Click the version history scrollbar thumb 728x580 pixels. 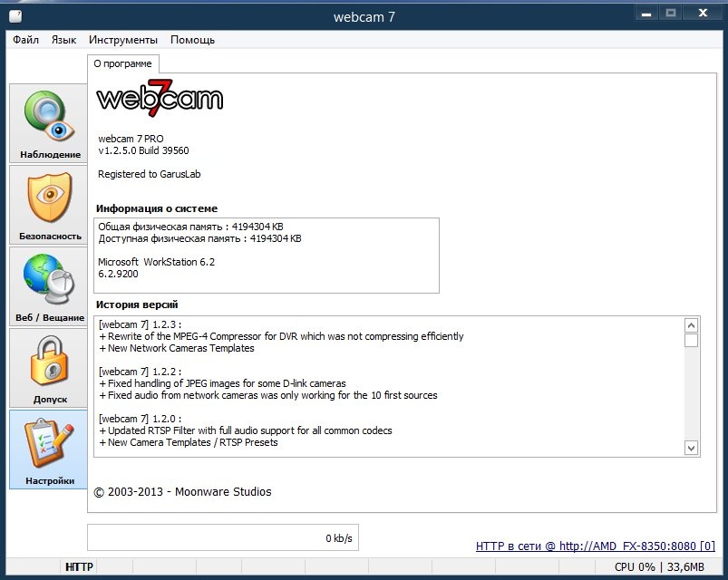pos(691,341)
